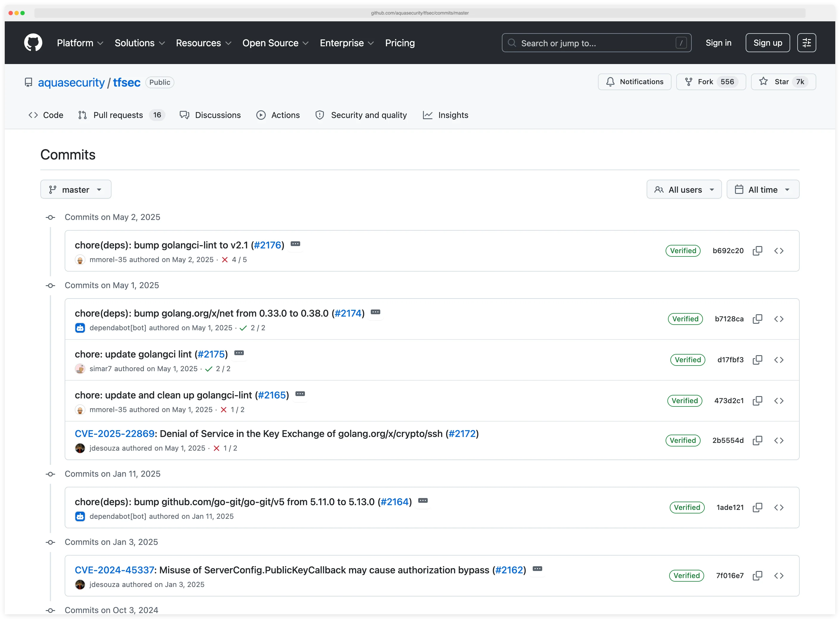Browse repository at commit 473d2c1
Viewport: 840px width, 619px height.
click(779, 401)
